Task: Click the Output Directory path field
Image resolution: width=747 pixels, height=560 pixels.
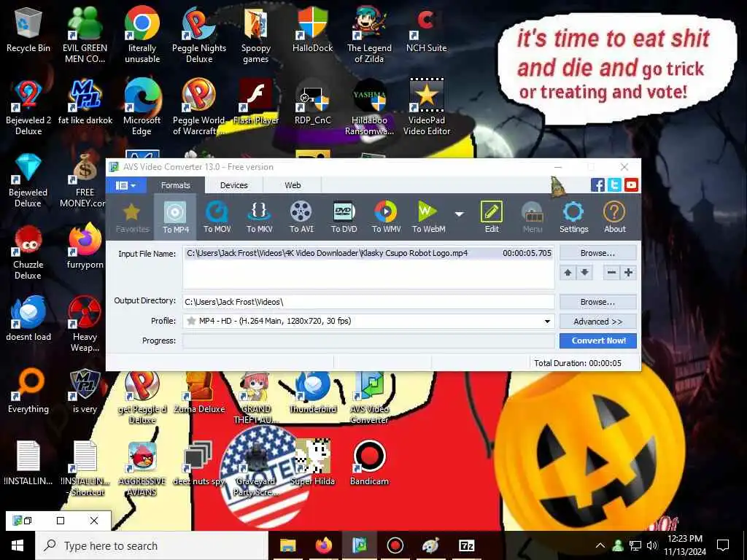Action: [x=368, y=302]
